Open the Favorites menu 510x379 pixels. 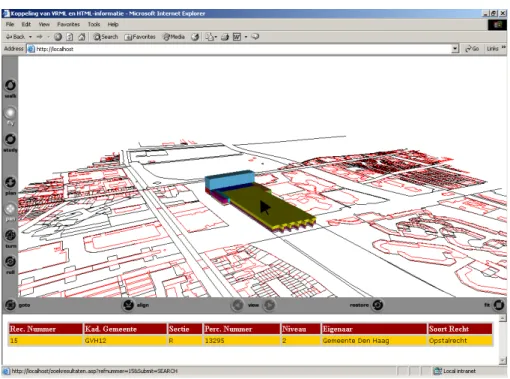68,24
